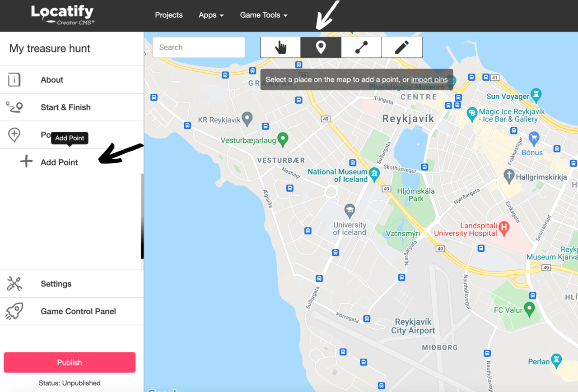
Task: Open the Apps dropdown menu
Action: pos(211,15)
